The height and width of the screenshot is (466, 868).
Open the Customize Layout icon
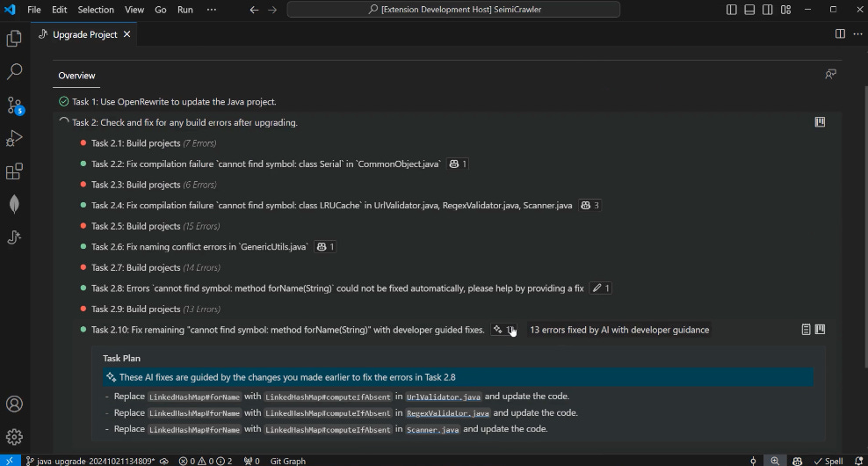[785, 10]
